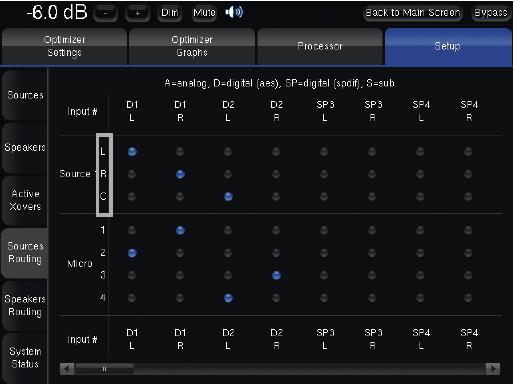Click the top SP3 L column header
Viewport: 514px width, 384px height.
coord(325,111)
